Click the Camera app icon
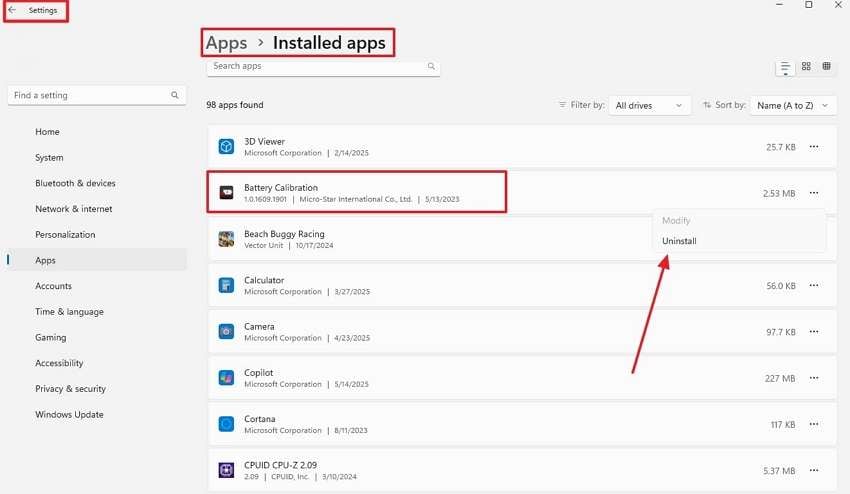This screenshot has height=494, width=850. coord(226,331)
